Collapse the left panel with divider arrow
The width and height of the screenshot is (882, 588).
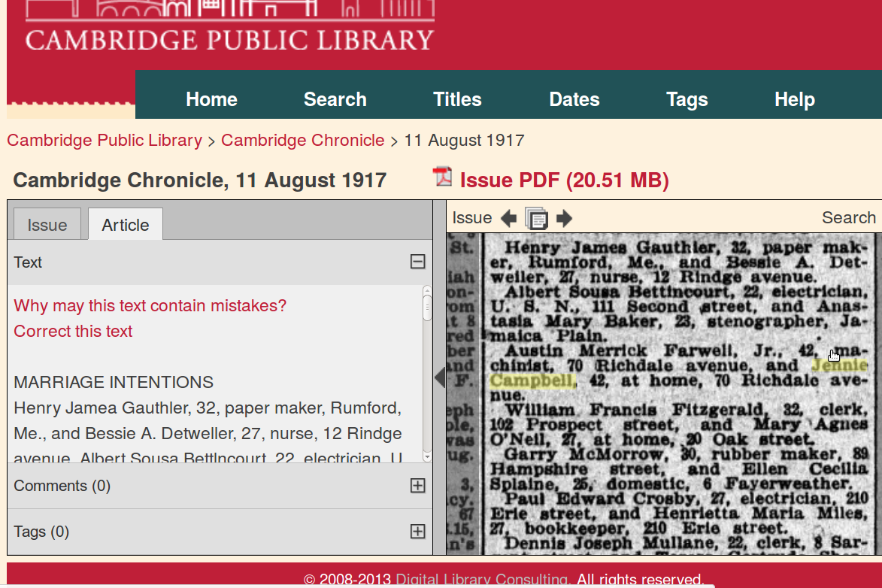click(x=440, y=377)
